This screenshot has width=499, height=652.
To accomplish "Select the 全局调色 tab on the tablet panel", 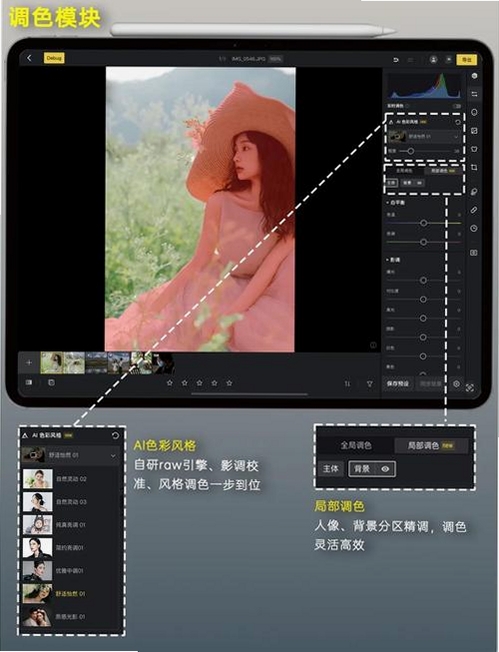I will coord(404,171).
